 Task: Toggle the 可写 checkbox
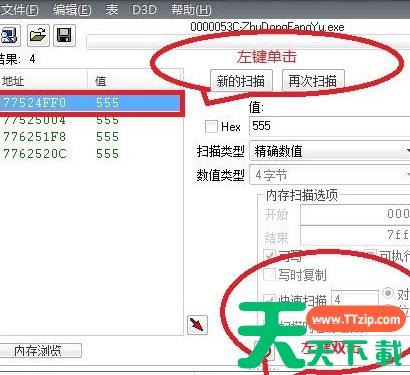269,255
